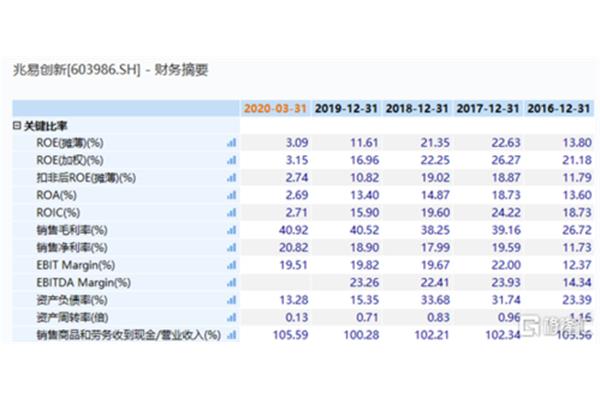Select the 2020-03-31 column header
Image resolution: width=600 pixels, height=400 pixels.
point(276,109)
